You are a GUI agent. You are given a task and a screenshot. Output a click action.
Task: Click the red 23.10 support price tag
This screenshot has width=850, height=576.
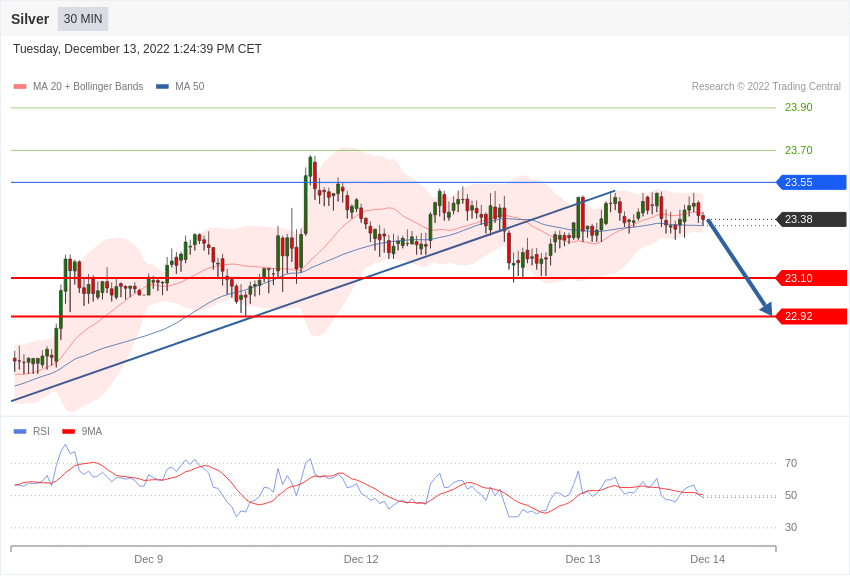(x=812, y=279)
